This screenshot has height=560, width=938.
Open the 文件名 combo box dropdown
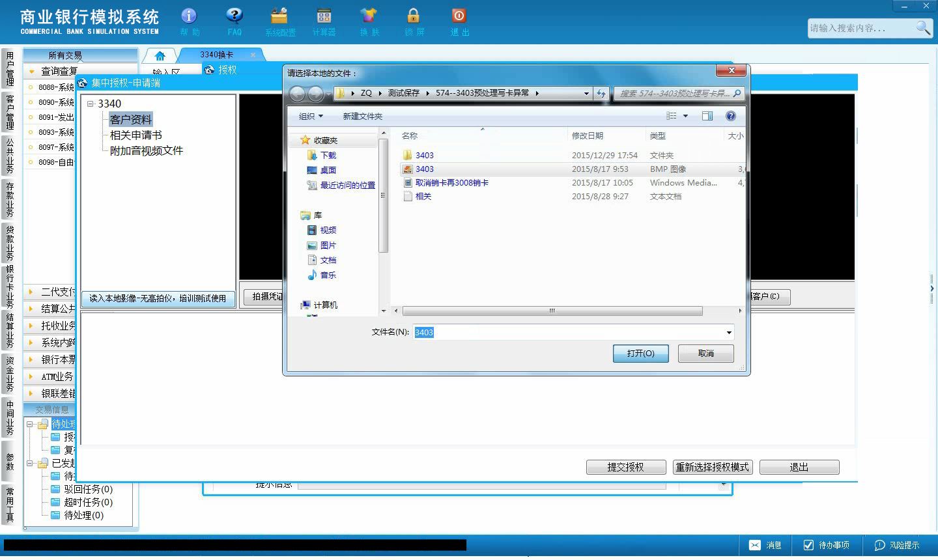pyautogui.click(x=729, y=333)
